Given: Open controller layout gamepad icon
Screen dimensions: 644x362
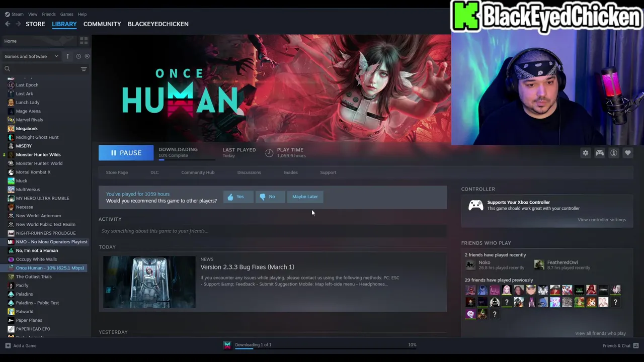Looking at the screenshot, I should (x=599, y=153).
